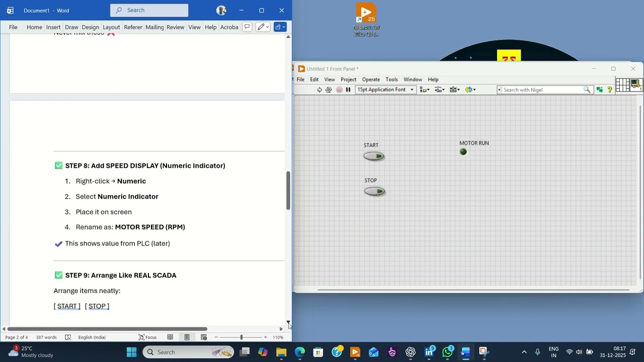Open Word Home tab
Image resolution: width=644 pixels, height=362 pixels.
tap(34, 27)
